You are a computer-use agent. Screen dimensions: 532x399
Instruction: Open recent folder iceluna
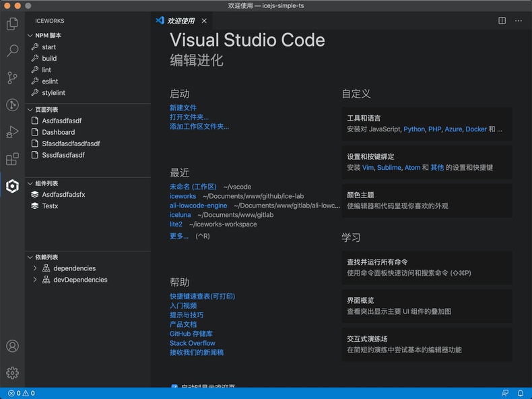(x=180, y=214)
